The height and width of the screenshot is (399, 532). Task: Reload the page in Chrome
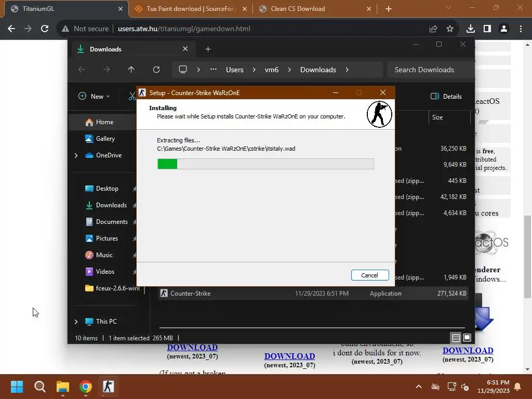[x=45, y=29]
